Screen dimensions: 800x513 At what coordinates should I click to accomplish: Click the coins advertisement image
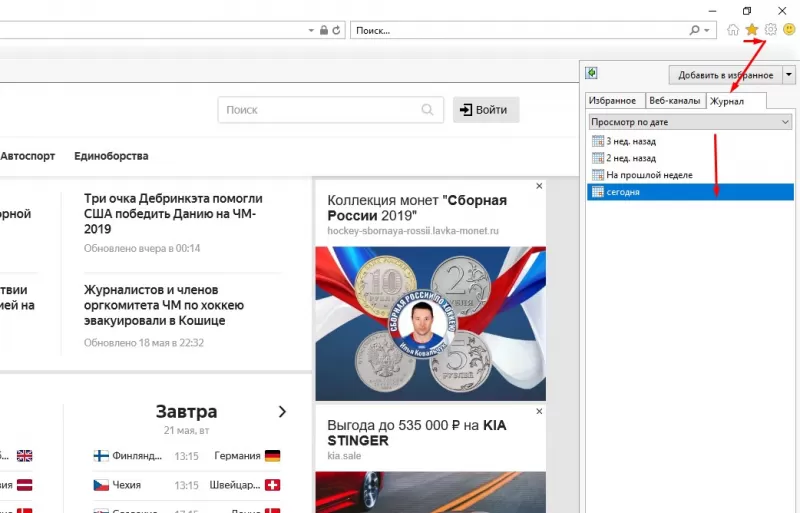pos(430,324)
